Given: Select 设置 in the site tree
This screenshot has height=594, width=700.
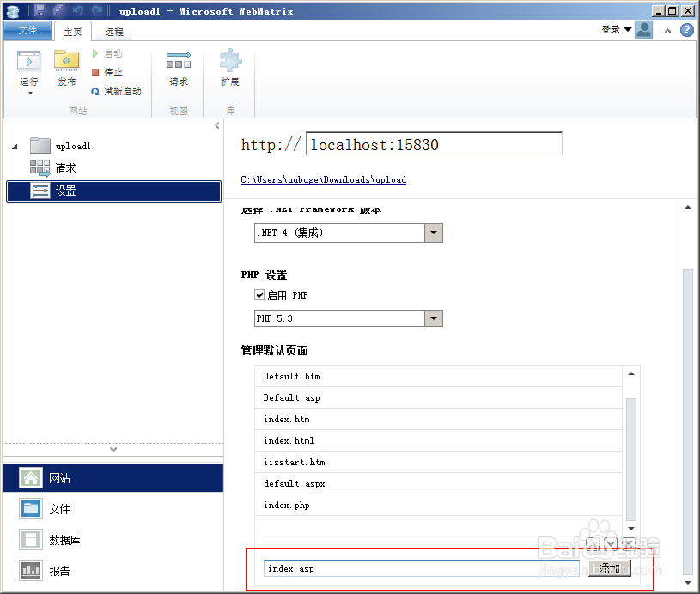Looking at the screenshot, I should tap(114, 191).
